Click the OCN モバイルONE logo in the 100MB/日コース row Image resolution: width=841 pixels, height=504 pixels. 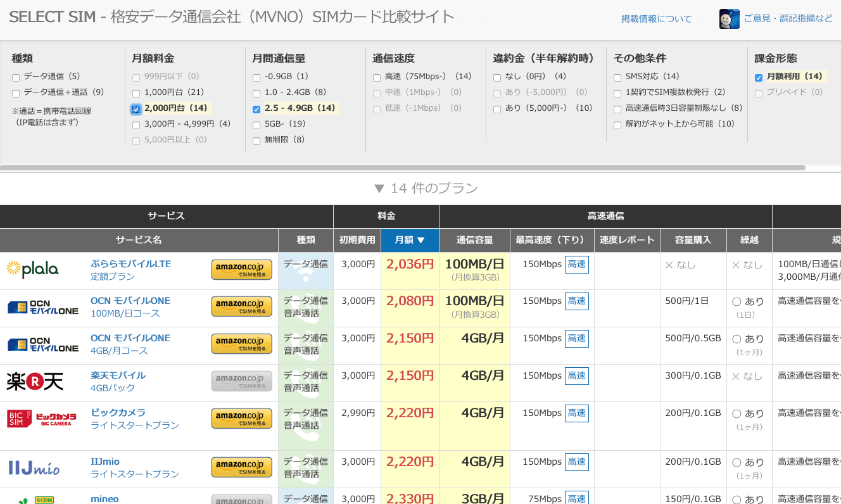click(x=43, y=307)
